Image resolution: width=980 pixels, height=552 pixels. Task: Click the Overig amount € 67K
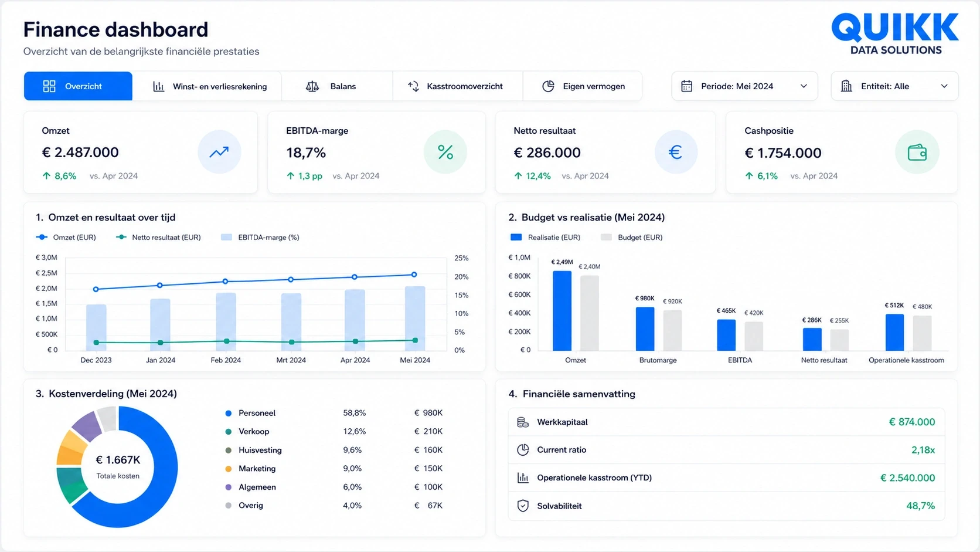click(428, 506)
